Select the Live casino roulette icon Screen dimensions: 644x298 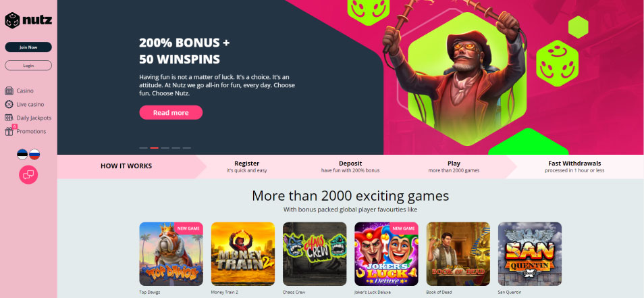point(9,105)
